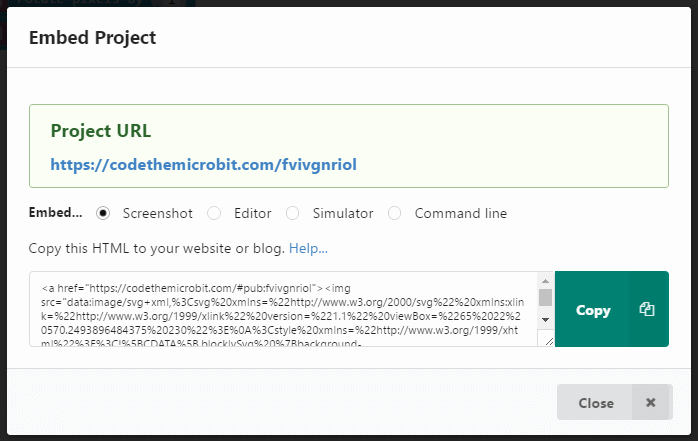The image size is (698, 441).
Task: Click the "Embed..." label text
Action: click(56, 213)
